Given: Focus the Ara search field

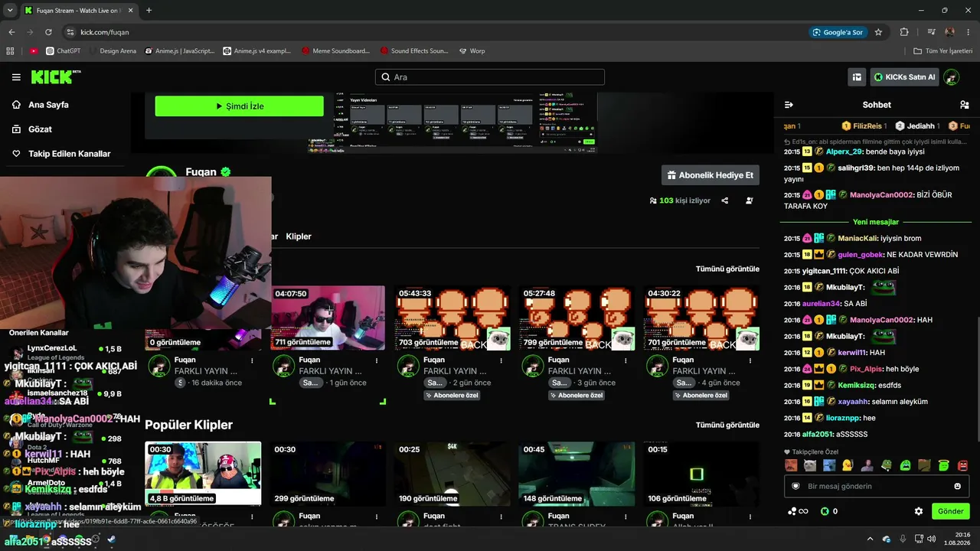Looking at the screenshot, I should pyautogui.click(x=490, y=77).
